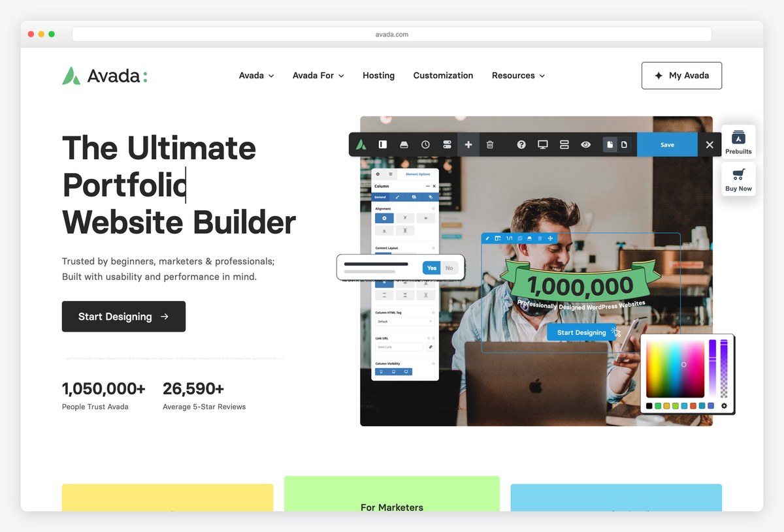784x532 pixels.
Task: Open the Customization nav link
Action: [x=443, y=76]
